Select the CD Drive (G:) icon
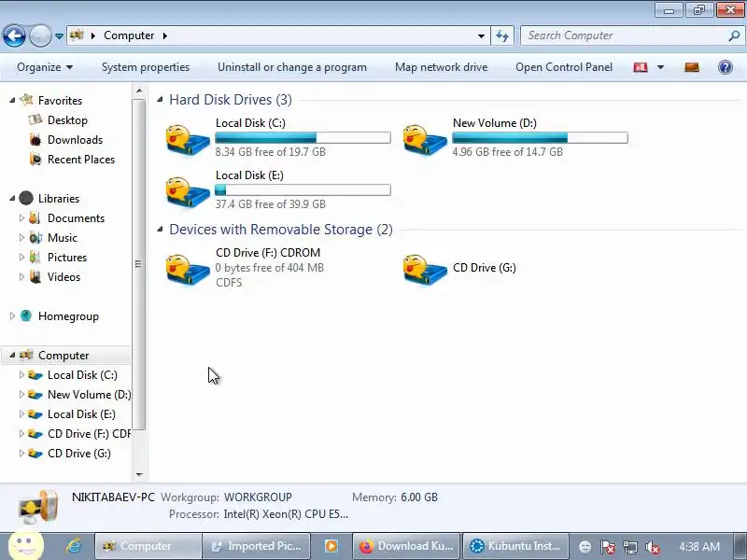This screenshot has width=747, height=560. tap(425, 269)
